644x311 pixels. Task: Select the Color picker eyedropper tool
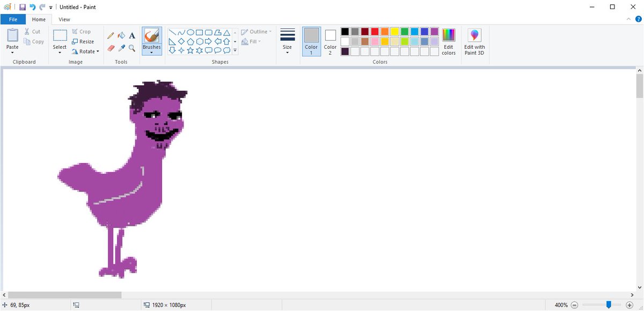click(121, 48)
